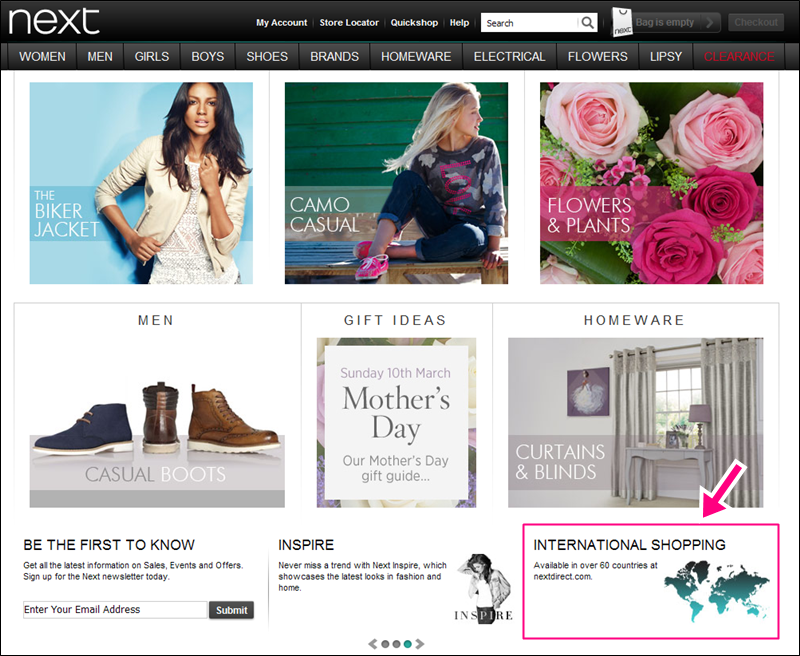
Task: Open the GIRLS menu
Action: [x=152, y=57]
